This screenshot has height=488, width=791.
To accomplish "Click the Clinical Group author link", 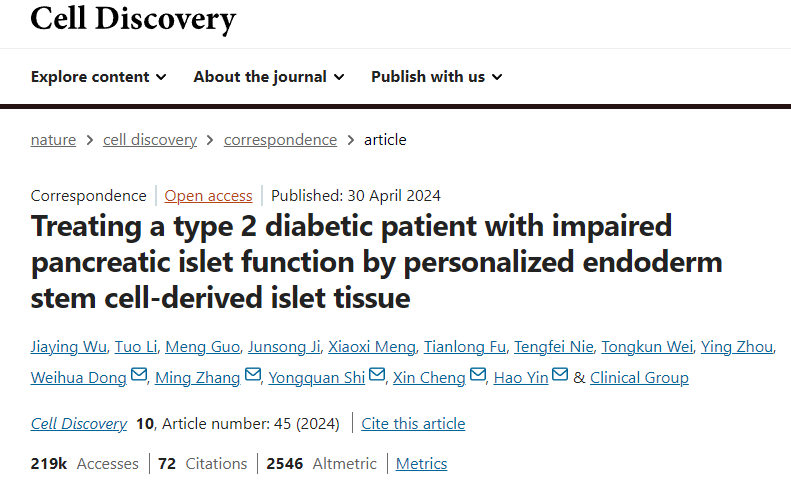I will (639, 377).
